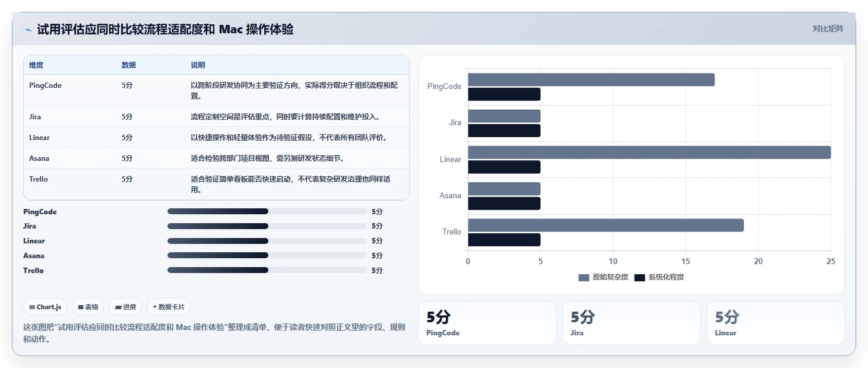
Task: Select the 数据卡片 tag chip
Action: pos(169,307)
